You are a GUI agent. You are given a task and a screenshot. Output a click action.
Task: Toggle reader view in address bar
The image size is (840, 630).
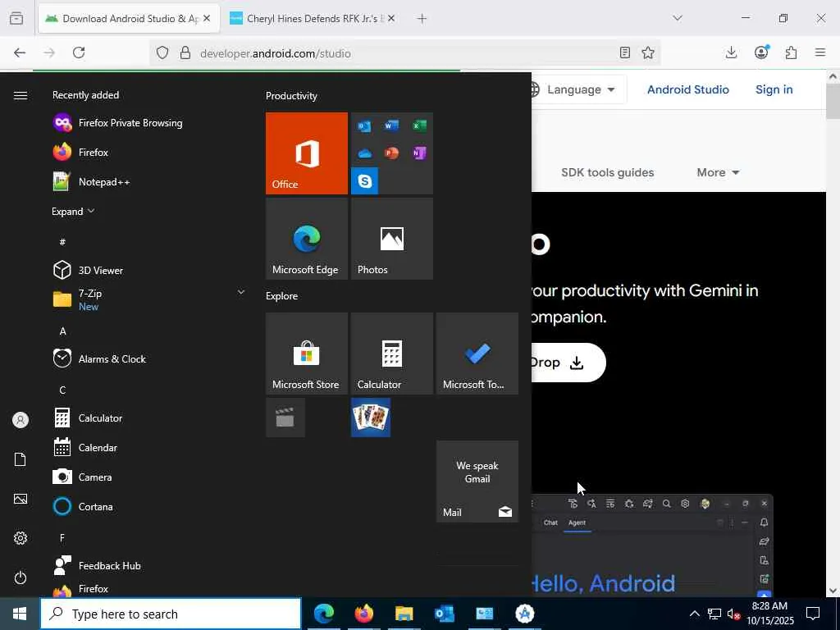(x=624, y=52)
